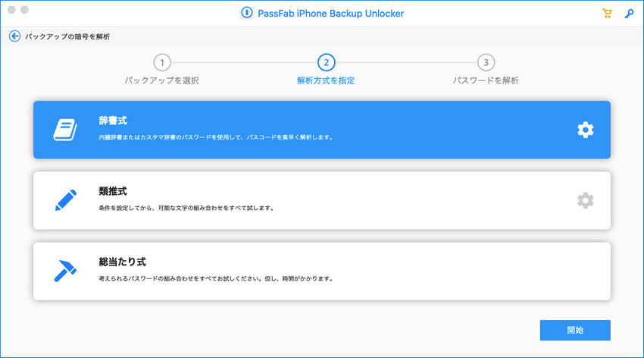Open settings gear for 類推式 attack
Image resolution: width=644 pixels, height=358 pixels.
(585, 200)
